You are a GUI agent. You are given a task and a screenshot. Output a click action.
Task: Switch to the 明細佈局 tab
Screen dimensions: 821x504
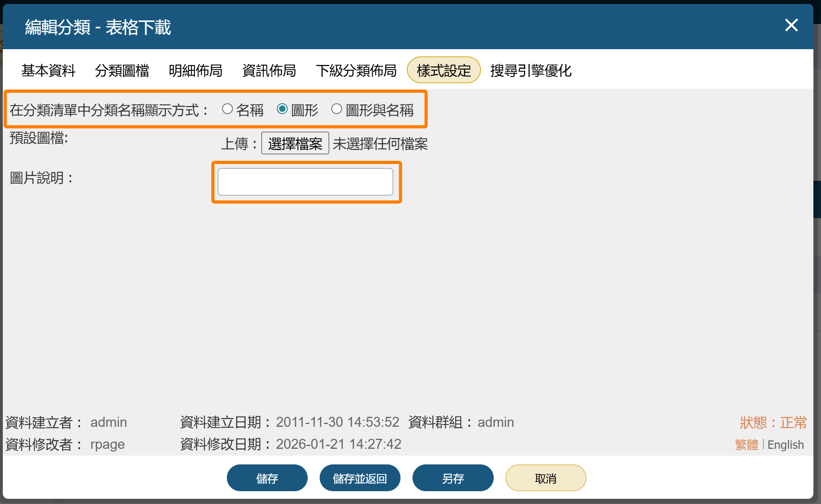196,70
